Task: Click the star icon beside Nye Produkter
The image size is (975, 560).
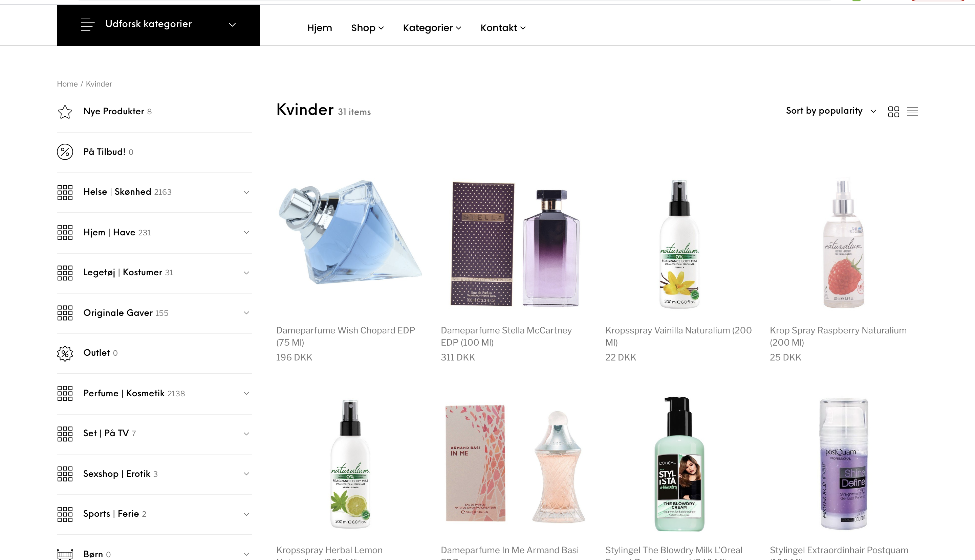Action: (x=65, y=112)
